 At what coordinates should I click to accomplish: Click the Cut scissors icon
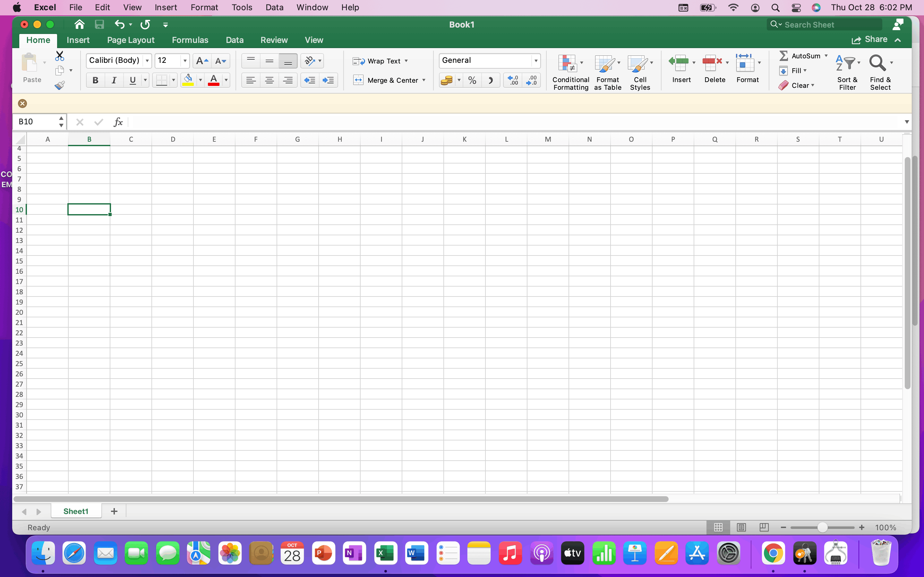[x=60, y=56]
